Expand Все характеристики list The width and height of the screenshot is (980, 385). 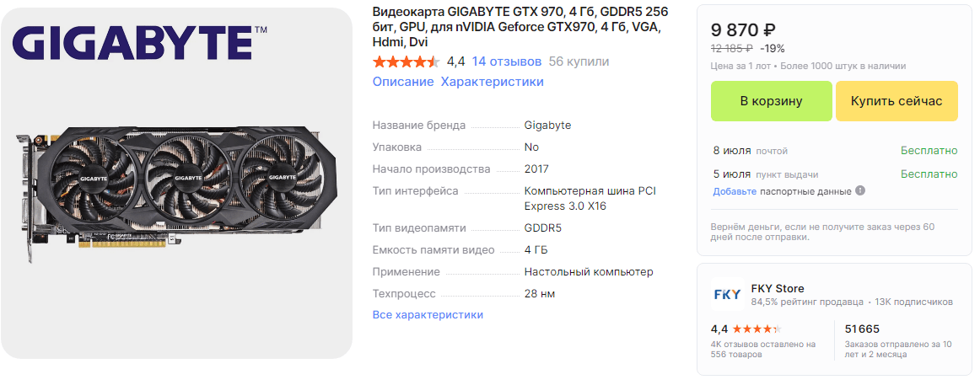[x=428, y=314]
